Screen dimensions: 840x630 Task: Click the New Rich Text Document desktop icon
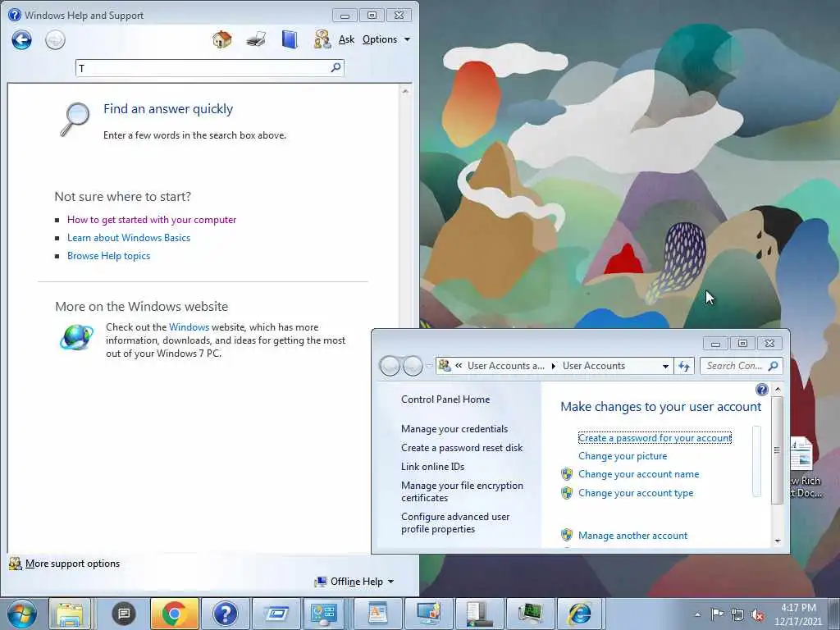[x=804, y=468]
